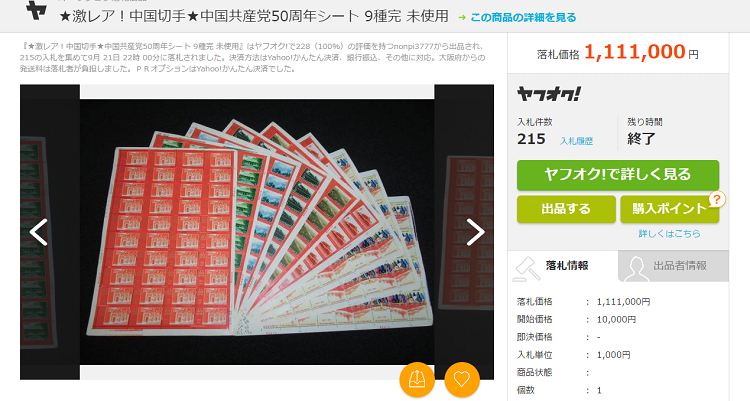This screenshot has width=750, height=401.
Task: Show the previous photo with the left arrow
Action: tap(39, 232)
